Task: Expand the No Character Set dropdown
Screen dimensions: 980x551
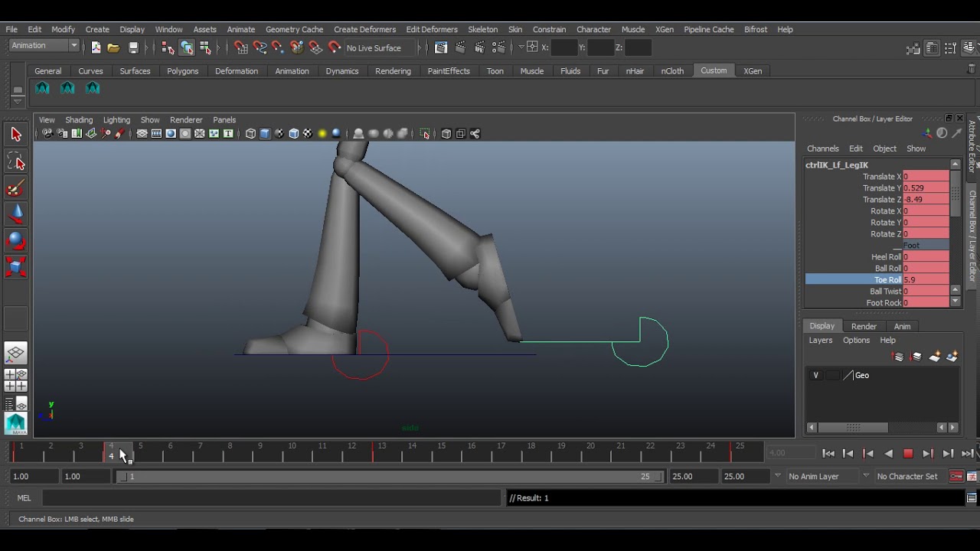Action: pyautogui.click(x=906, y=476)
